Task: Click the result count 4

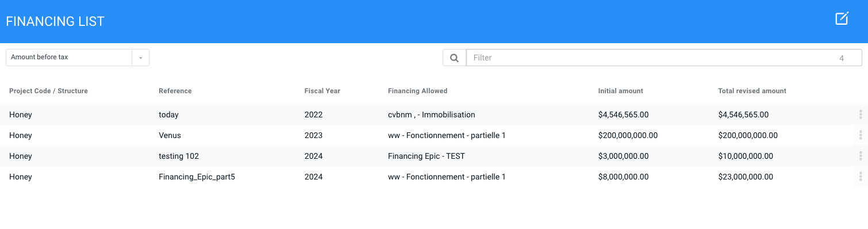Action: (x=842, y=58)
